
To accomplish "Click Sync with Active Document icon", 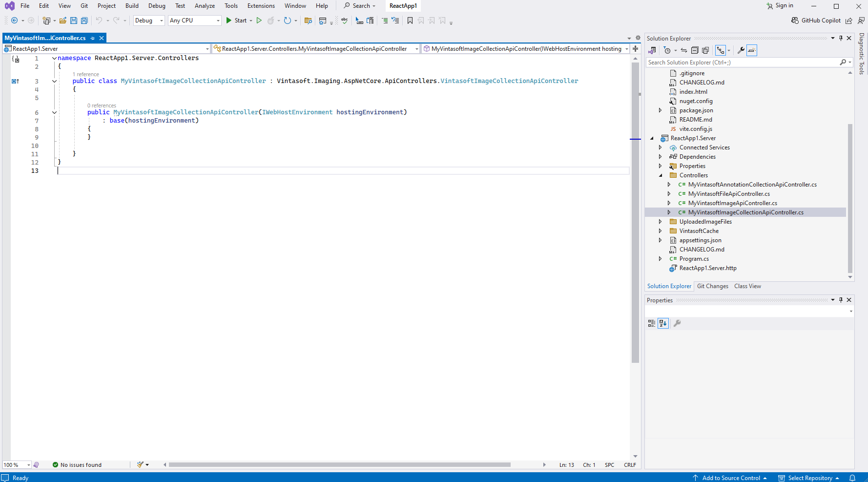I will (x=684, y=50).
